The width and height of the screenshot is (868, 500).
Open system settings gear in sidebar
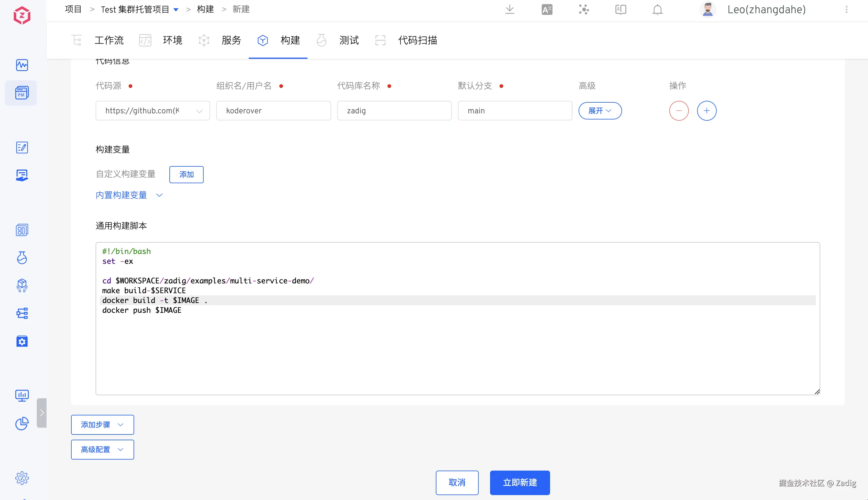(x=22, y=478)
